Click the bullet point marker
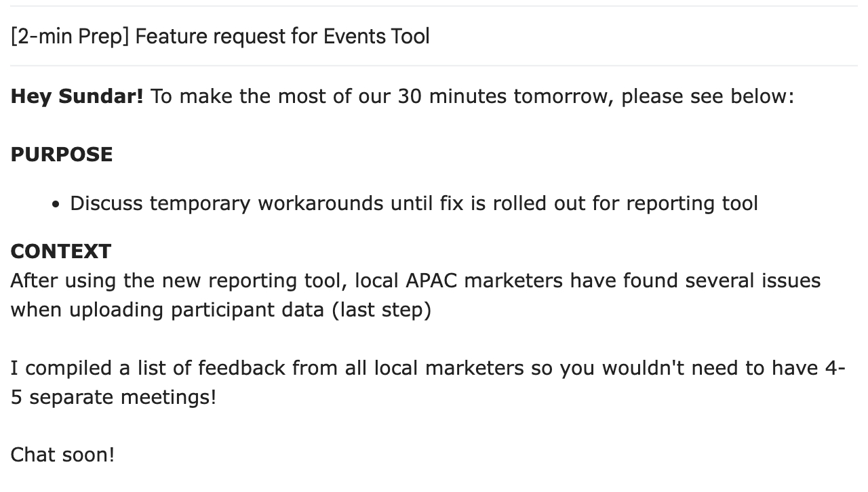The height and width of the screenshot is (492, 868). point(56,204)
